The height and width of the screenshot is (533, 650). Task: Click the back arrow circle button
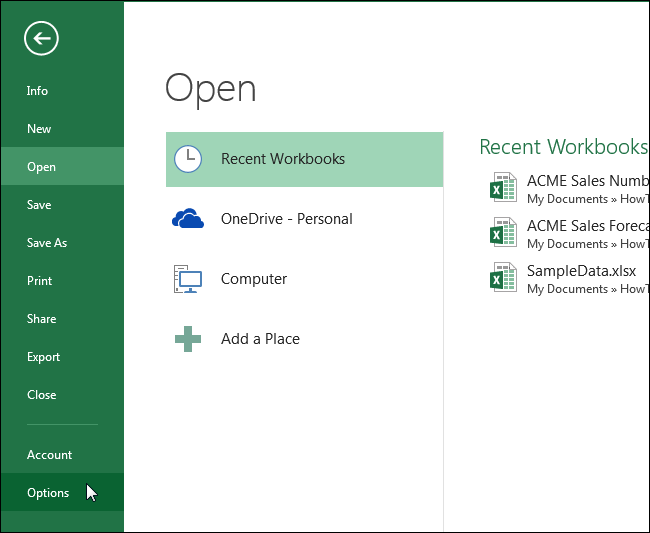(x=41, y=39)
